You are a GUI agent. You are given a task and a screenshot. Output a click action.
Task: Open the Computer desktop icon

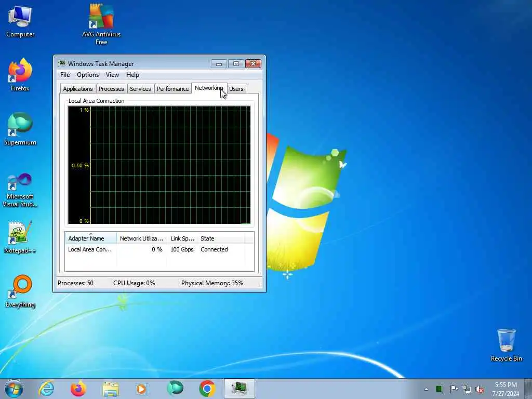(20, 21)
